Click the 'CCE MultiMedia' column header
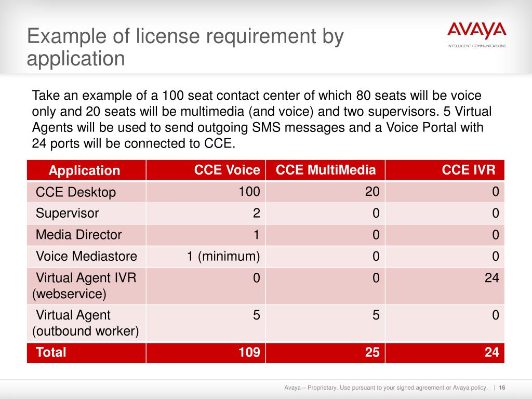532x399 pixels. pos(326,170)
